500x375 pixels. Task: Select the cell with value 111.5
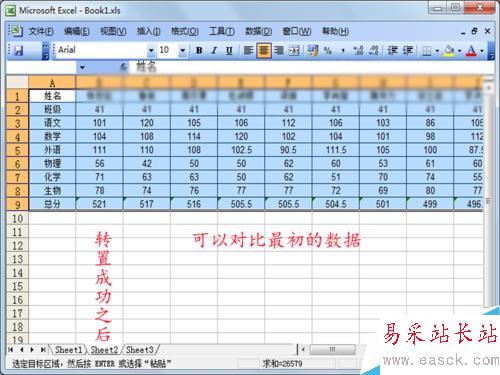336,150
